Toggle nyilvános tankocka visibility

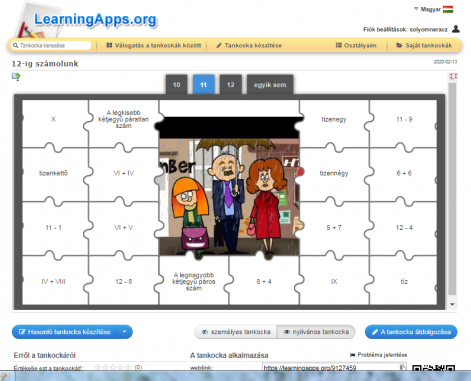[x=316, y=332]
